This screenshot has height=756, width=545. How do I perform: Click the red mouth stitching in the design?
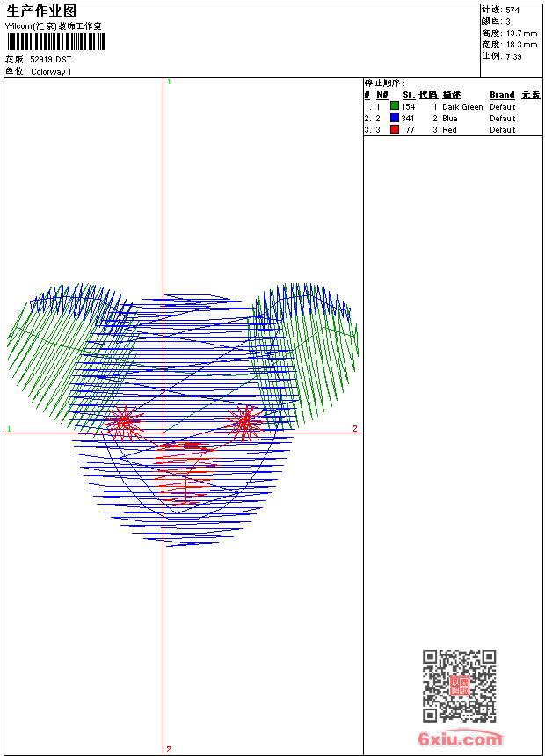coord(185,474)
